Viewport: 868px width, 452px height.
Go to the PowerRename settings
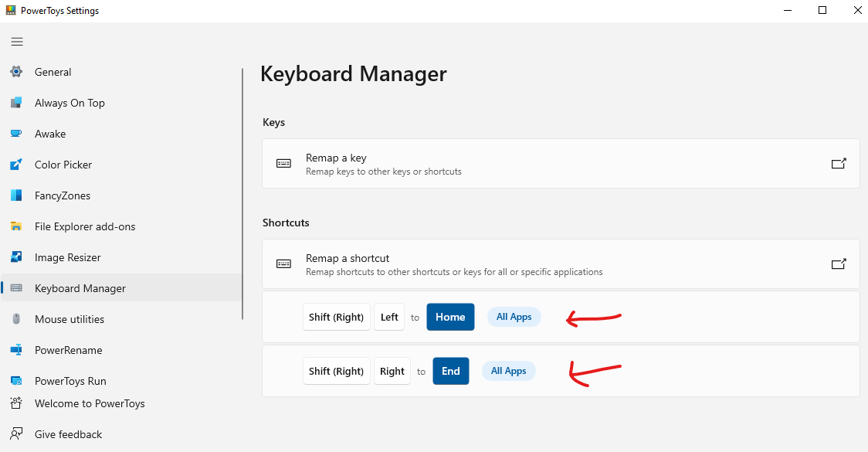tap(121, 350)
